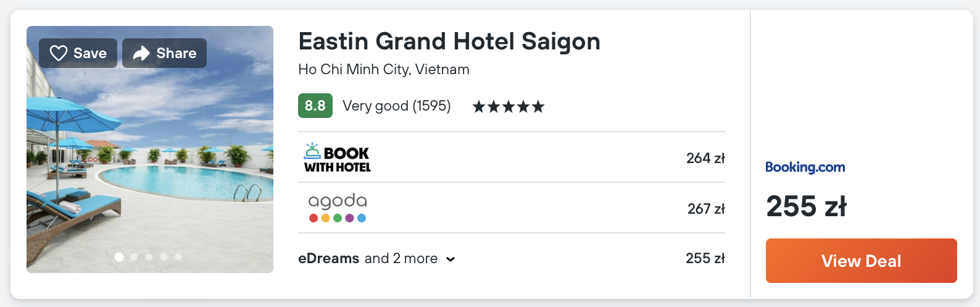
Task: Choose the 264 zł hotel direct price
Action: [x=705, y=158]
